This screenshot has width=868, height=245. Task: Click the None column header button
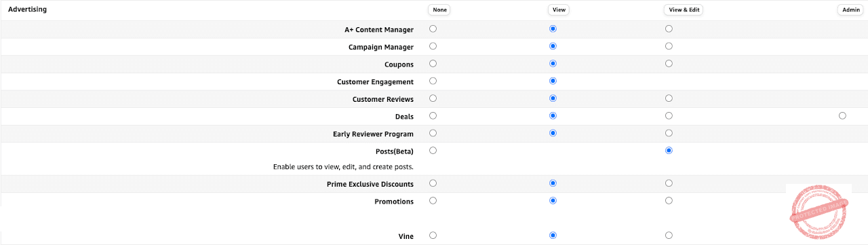pyautogui.click(x=439, y=10)
